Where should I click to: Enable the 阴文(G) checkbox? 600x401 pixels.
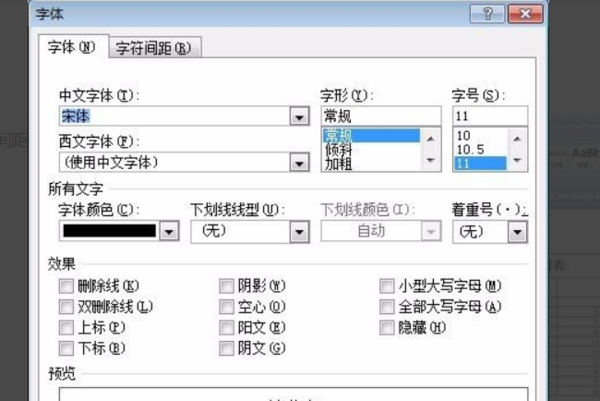tap(227, 348)
